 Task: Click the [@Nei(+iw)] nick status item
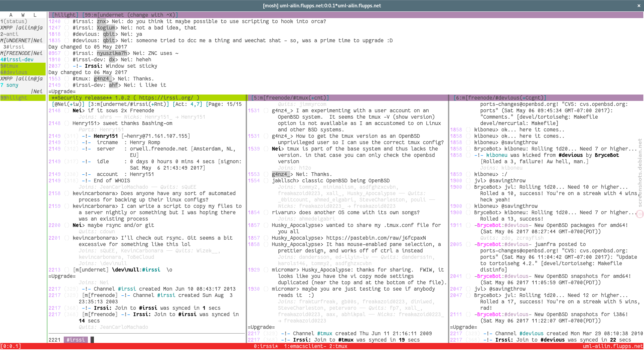pyautogui.click(x=68, y=104)
